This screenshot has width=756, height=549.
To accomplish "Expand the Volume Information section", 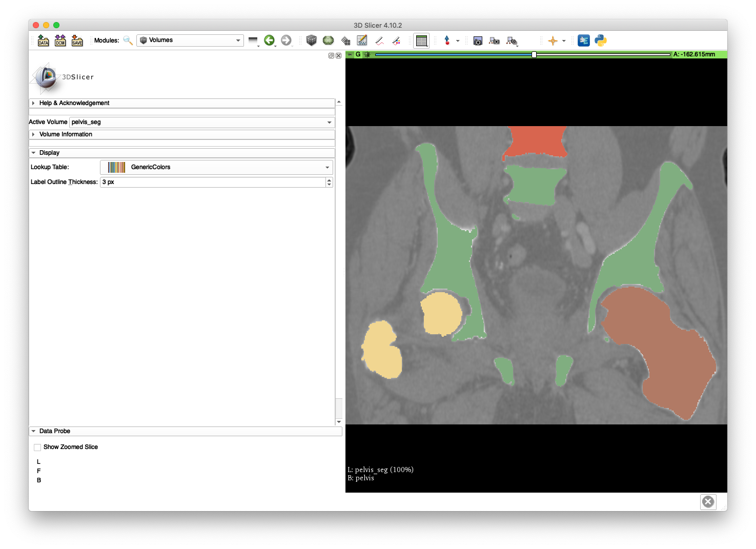I will 182,134.
